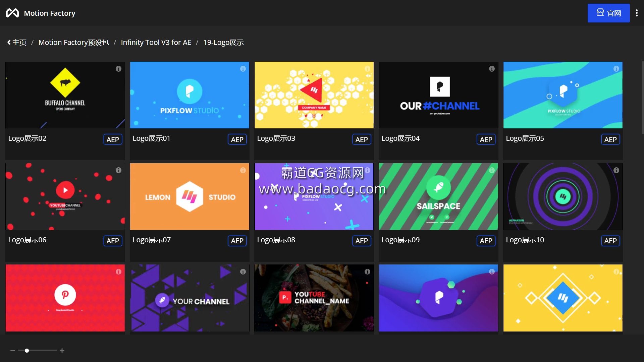Show info for Logo展示09 preset
Viewport: 644px width, 362px height.
pos(492,170)
